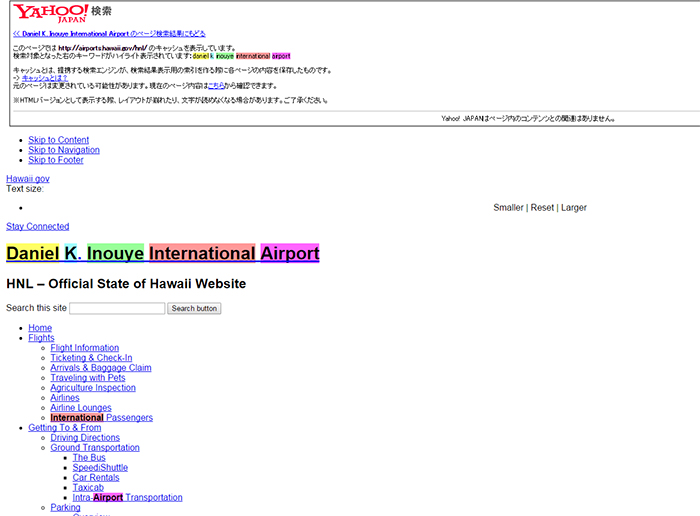
Task: Open the Hawaii.gov link
Action: pos(28,179)
